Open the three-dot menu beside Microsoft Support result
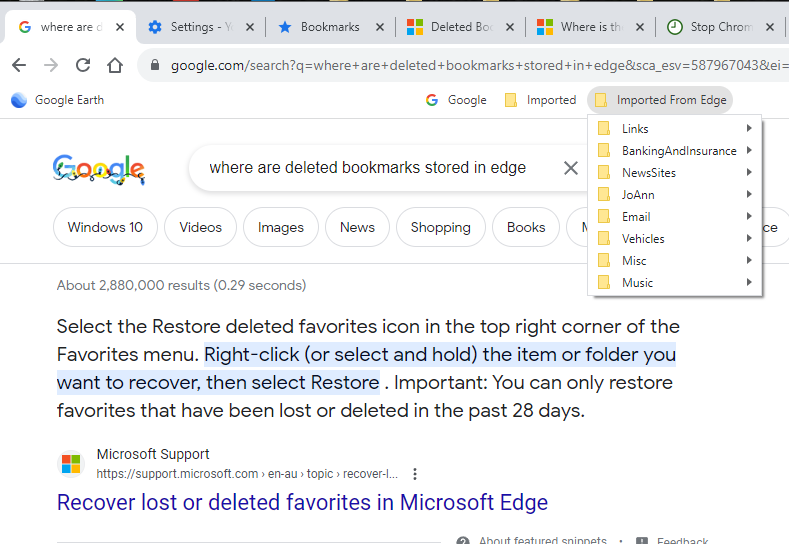Viewport: 789px width, 544px height. 415,474
